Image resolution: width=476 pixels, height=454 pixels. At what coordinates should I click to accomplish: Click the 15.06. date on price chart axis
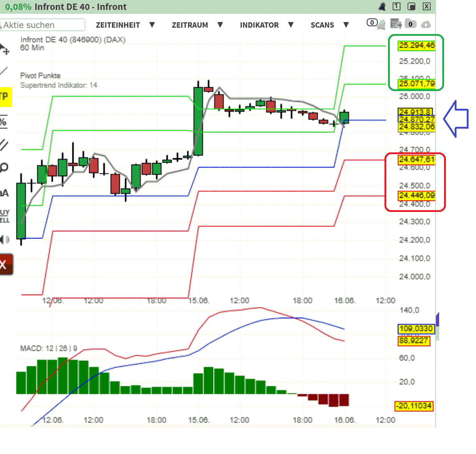pyautogui.click(x=199, y=301)
